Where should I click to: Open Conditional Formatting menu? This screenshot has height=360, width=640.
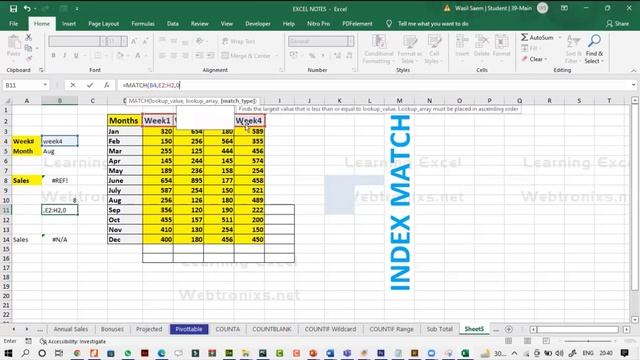click(378, 49)
